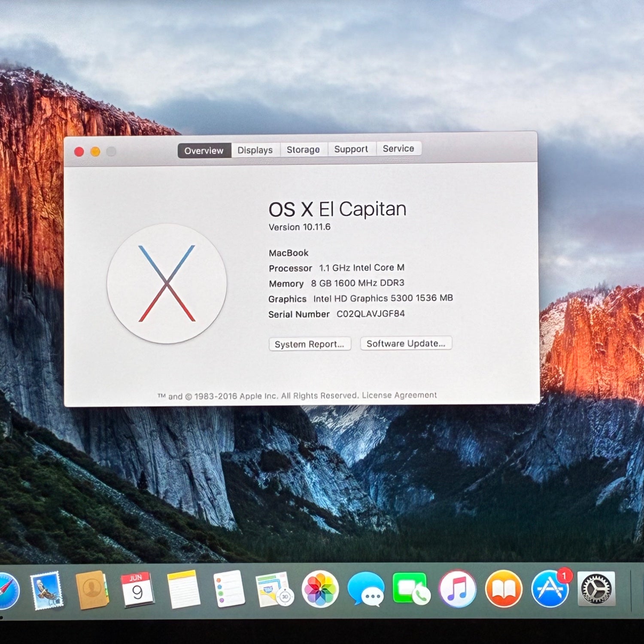Open the Photos app in the Dock
The height and width of the screenshot is (644, 644).
click(320, 589)
